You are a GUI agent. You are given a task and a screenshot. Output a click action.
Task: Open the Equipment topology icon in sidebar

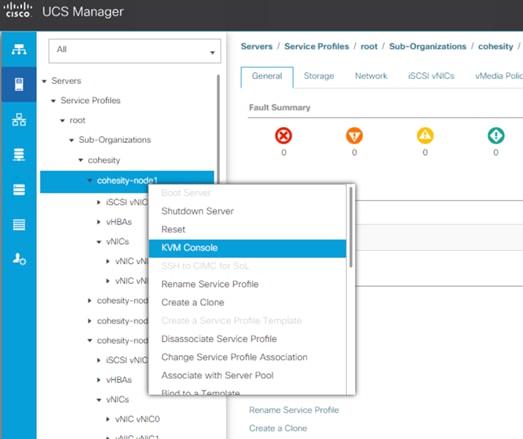[x=19, y=49]
